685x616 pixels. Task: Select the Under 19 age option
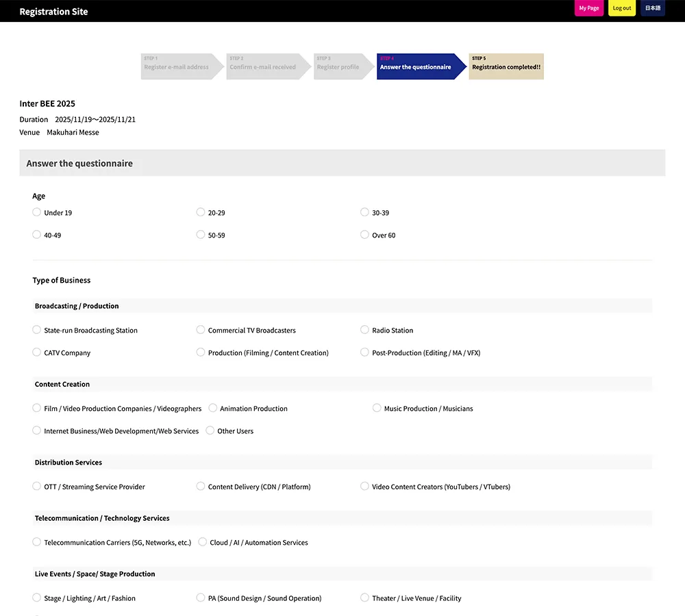[x=37, y=212]
